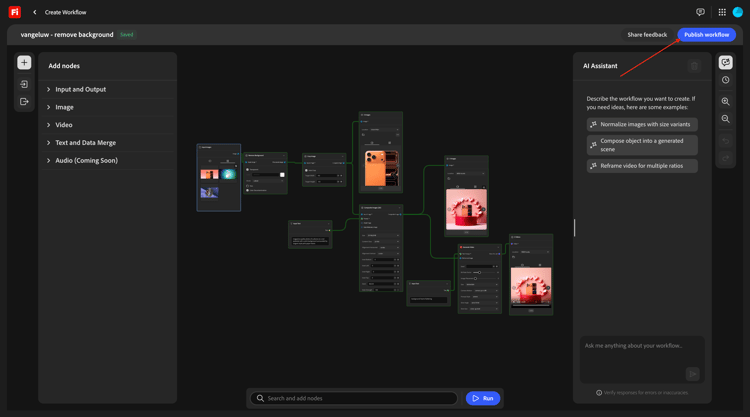This screenshot has width=750, height=417.
Task: Select the Input Text node connected to Composite Image
Action: tap(310, 234)
